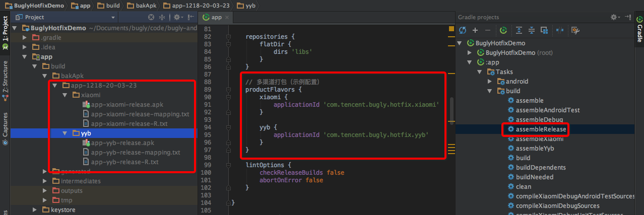Select the assembleDebug Gradle task

point(535,120)
